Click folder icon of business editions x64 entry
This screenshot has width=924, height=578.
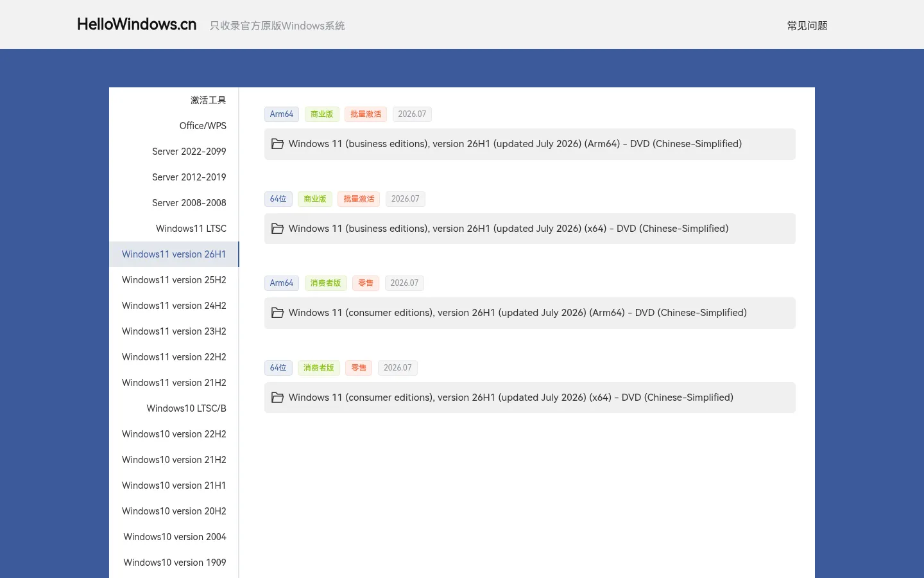(x=277, y=229)
